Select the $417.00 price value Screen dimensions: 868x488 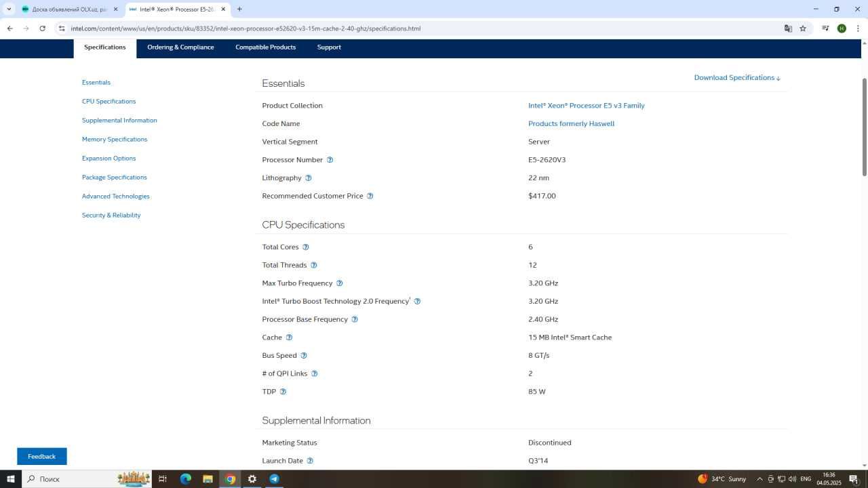(542, 196)
